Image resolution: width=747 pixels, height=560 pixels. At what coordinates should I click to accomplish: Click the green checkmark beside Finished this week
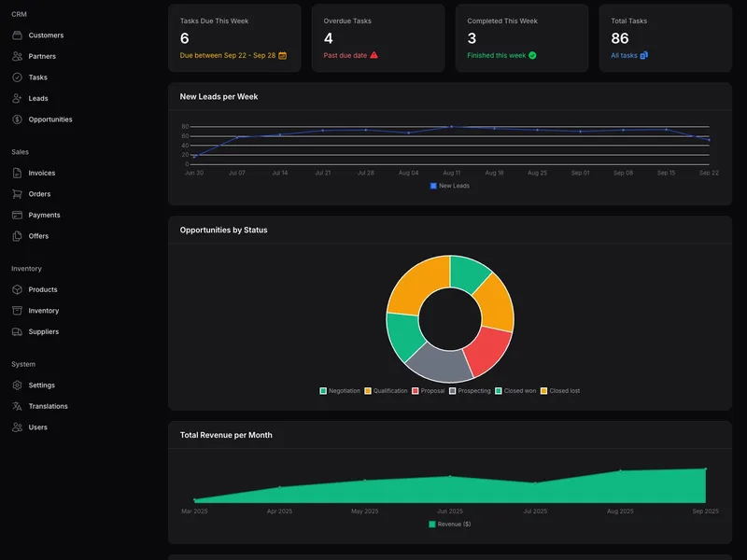tap(534, 56)
